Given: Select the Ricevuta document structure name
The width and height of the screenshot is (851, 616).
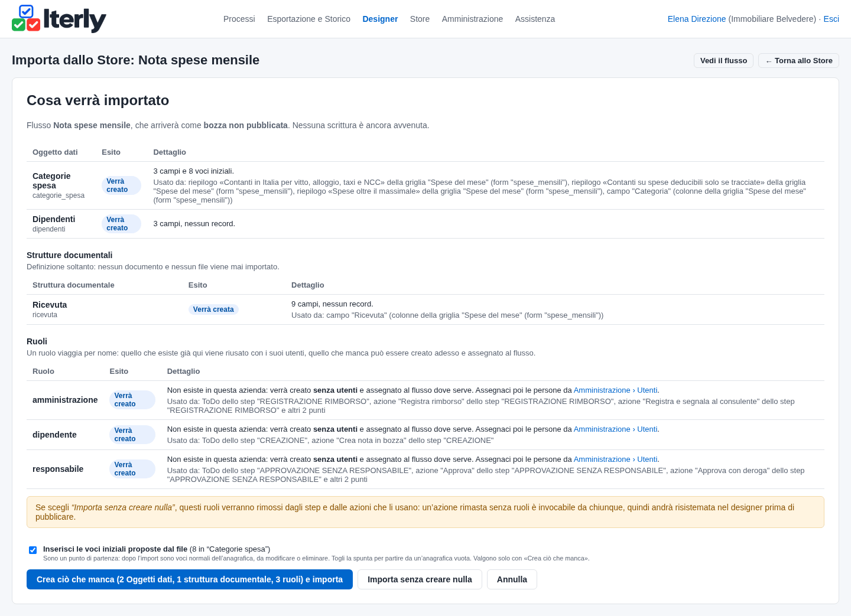Looking at the screenshot, I should pyautogui.click(x=50, y=305).
